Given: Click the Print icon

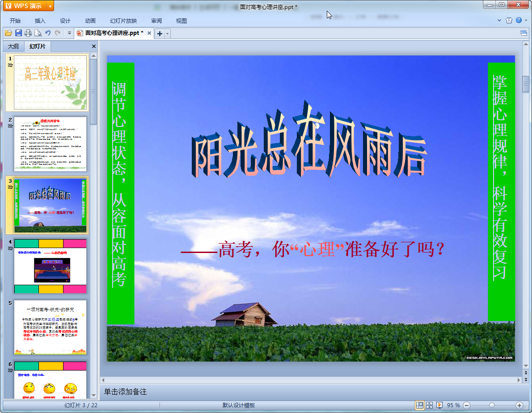Looking at the screenshot, I should (x=28, y=33).
